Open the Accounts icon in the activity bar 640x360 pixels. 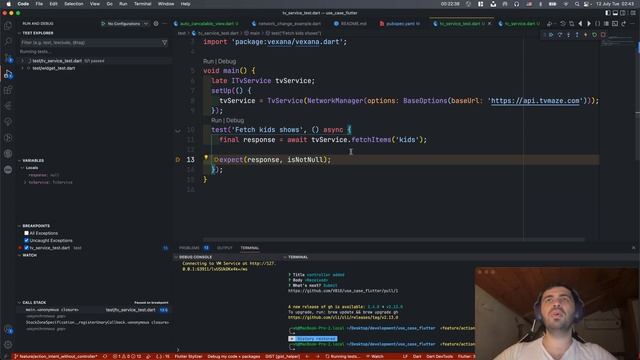pos(8,329)
